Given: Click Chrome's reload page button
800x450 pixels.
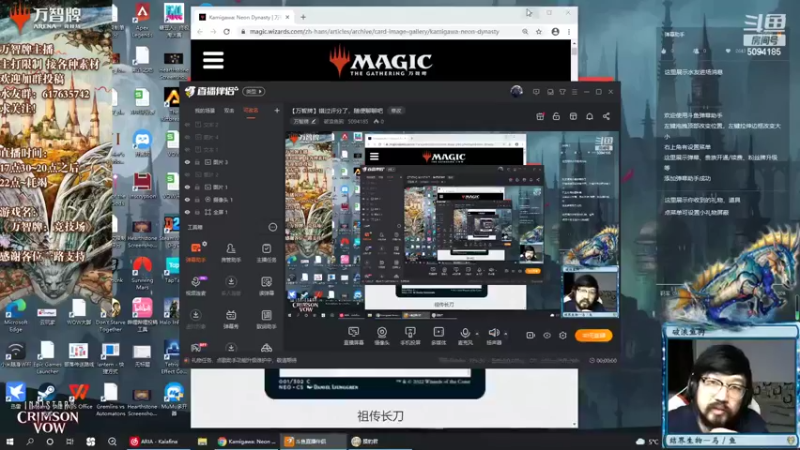Looking at the screenshot, I should [x=227, y=32].
